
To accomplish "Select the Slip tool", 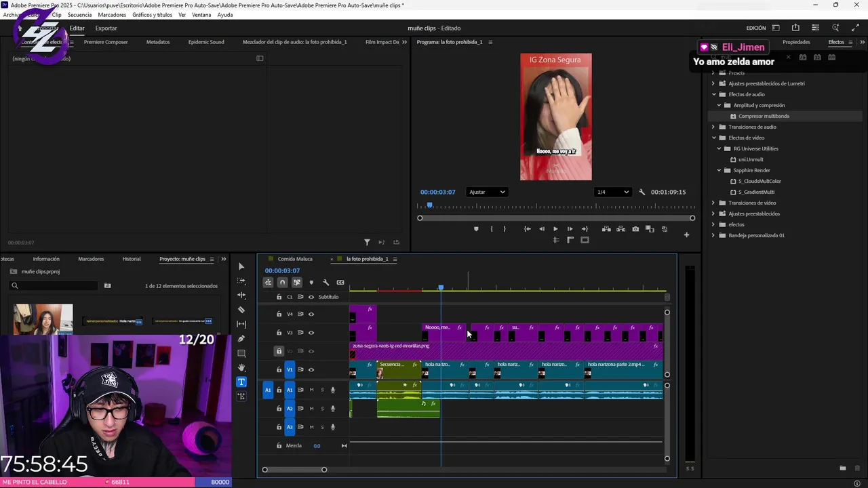I will pyautogui.click(x=241, y=324).
